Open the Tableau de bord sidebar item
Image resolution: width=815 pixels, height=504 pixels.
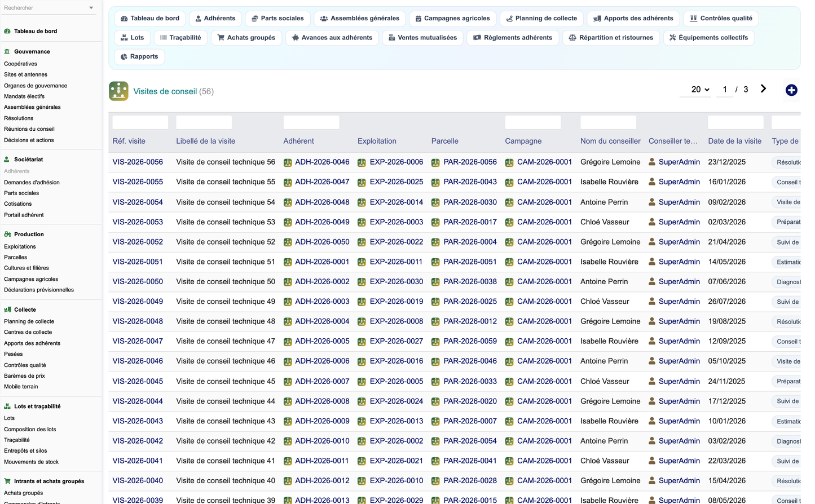[35, 31]
